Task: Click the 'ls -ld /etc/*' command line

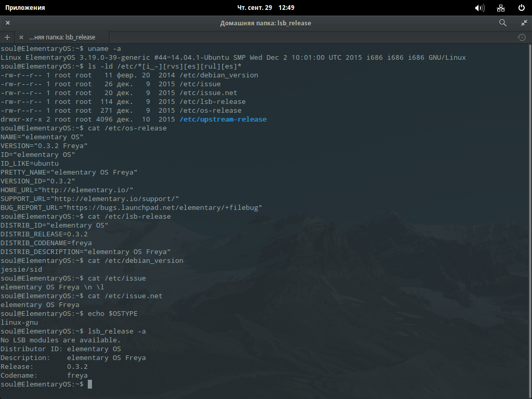Action: (x=121, y=66)
